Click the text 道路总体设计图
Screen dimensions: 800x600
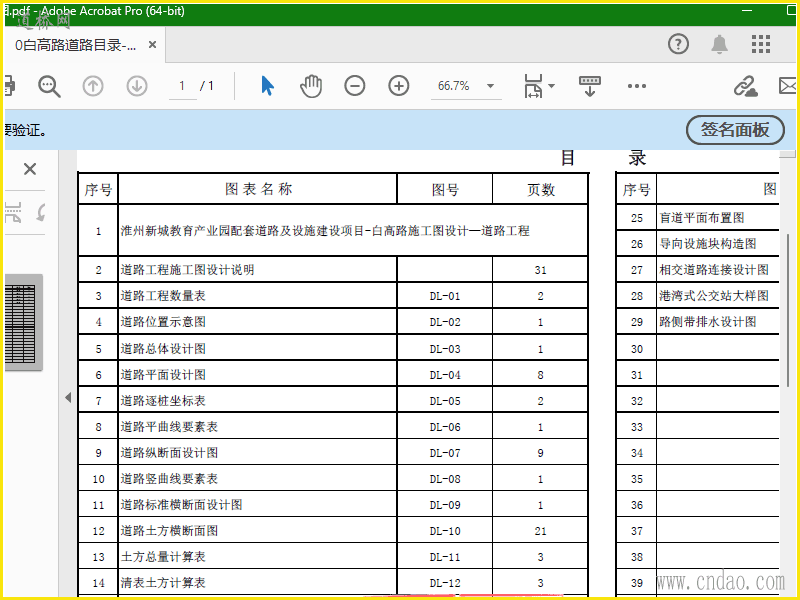pyautogui.click(x=163, y=348)
